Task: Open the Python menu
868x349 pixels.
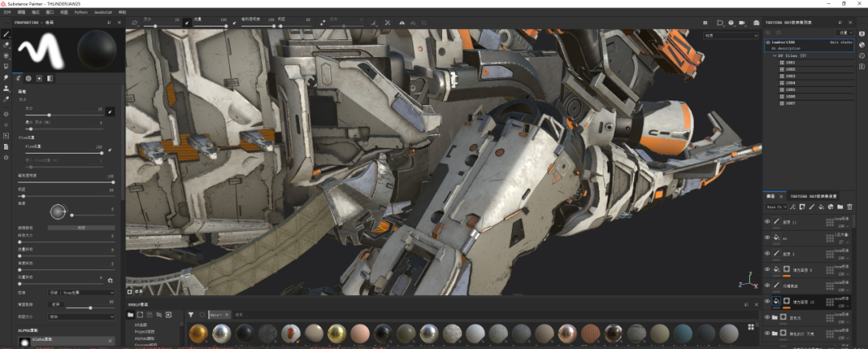Action: coord(81,13)
